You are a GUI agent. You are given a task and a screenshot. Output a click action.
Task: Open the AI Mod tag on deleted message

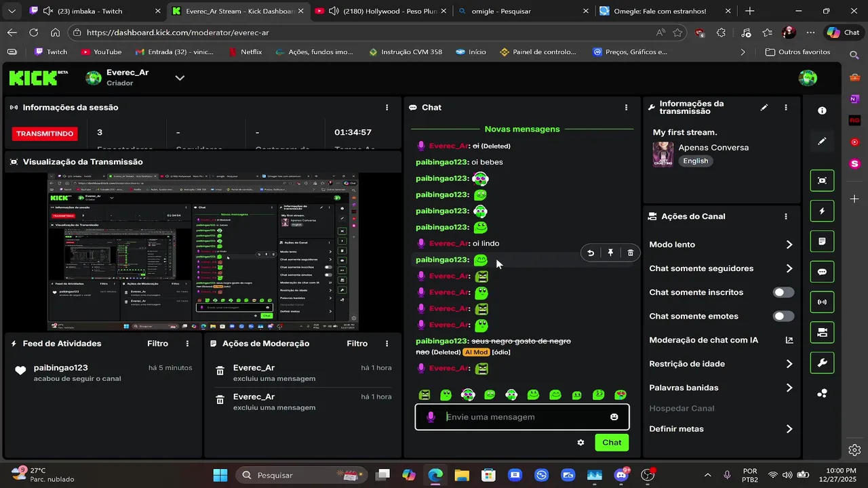tap(476, 352)
